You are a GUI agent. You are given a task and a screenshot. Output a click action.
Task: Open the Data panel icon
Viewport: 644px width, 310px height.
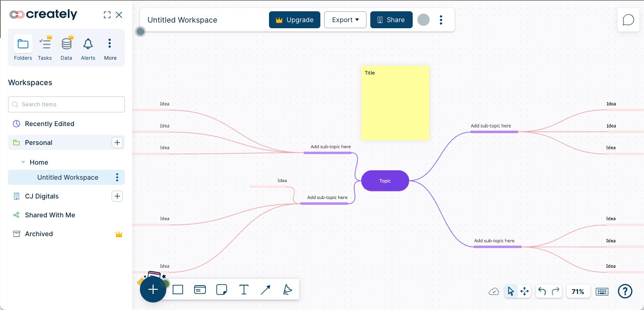[66, 44]
